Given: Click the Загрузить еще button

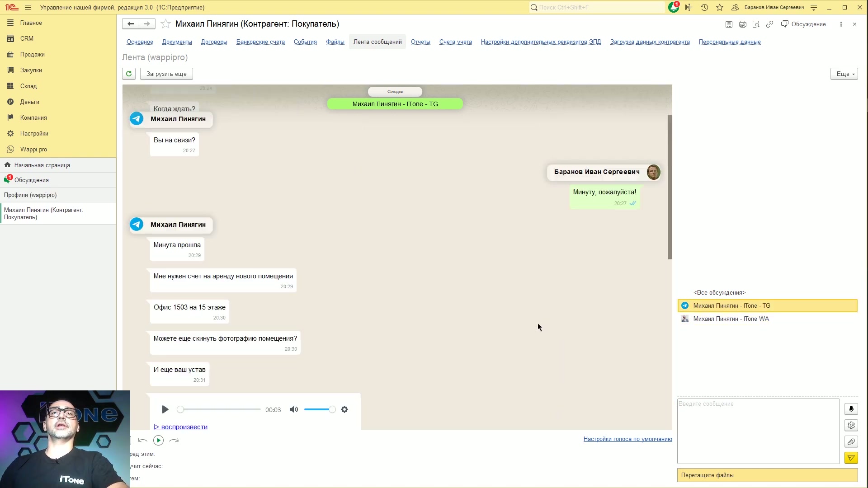Looking at the screenshot, I should click(x=166, y=74).
